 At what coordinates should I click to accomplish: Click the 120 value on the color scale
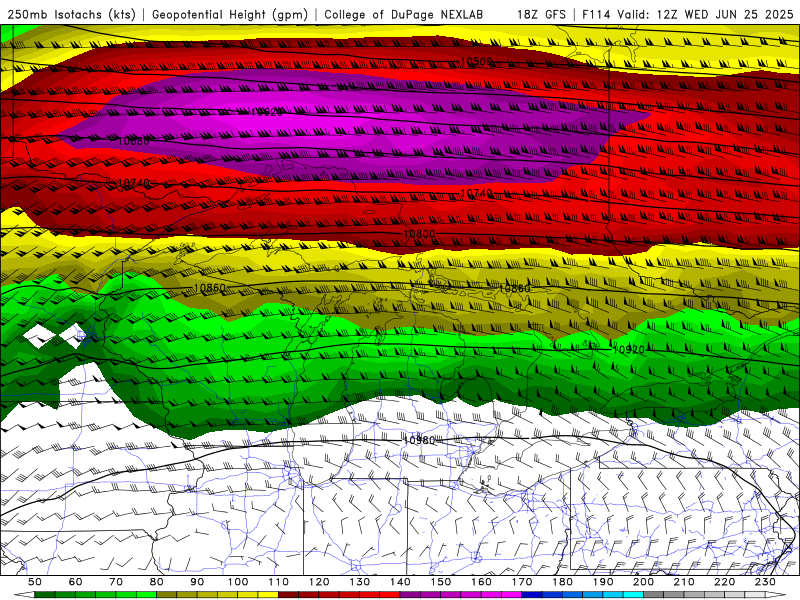point(319,582)
